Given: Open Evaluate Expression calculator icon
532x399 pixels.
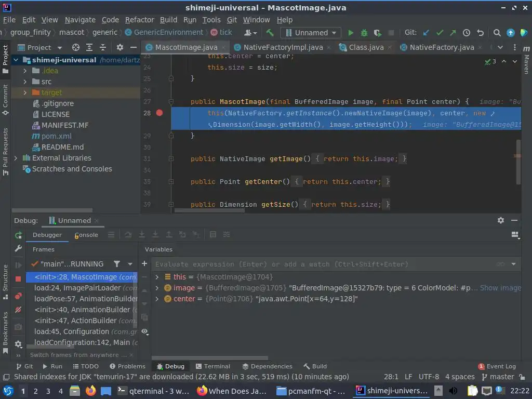Looking at the screenshot, I should pos(212,234).
